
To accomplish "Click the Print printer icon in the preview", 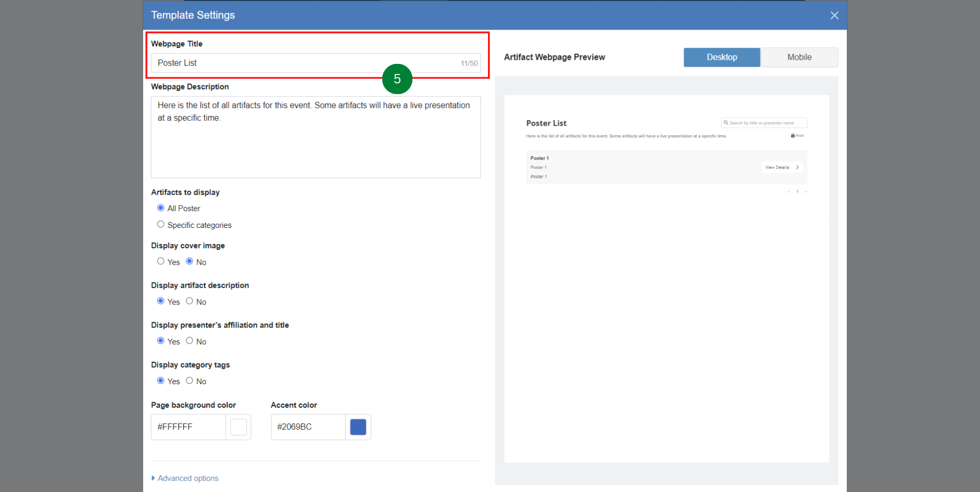I will coord(793,135).
